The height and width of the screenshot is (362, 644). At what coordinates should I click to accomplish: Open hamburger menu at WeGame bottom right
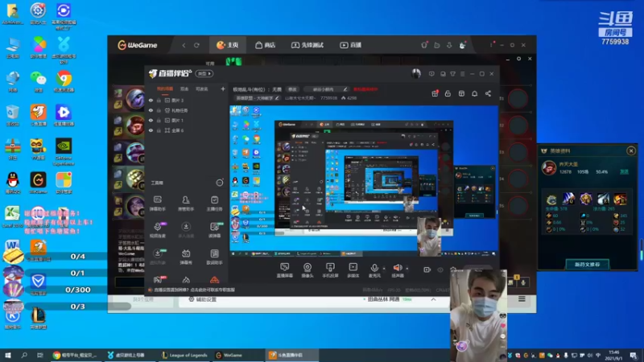(522, 298)
